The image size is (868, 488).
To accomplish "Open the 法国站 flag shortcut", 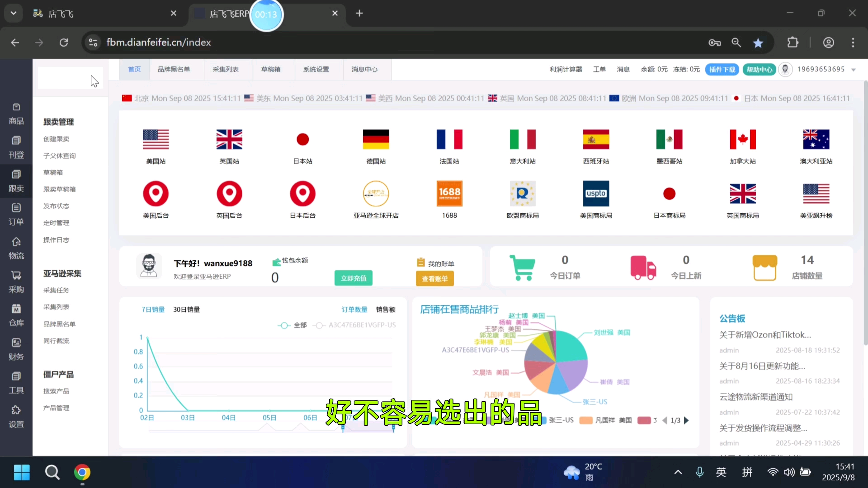I will pos(450,139).
